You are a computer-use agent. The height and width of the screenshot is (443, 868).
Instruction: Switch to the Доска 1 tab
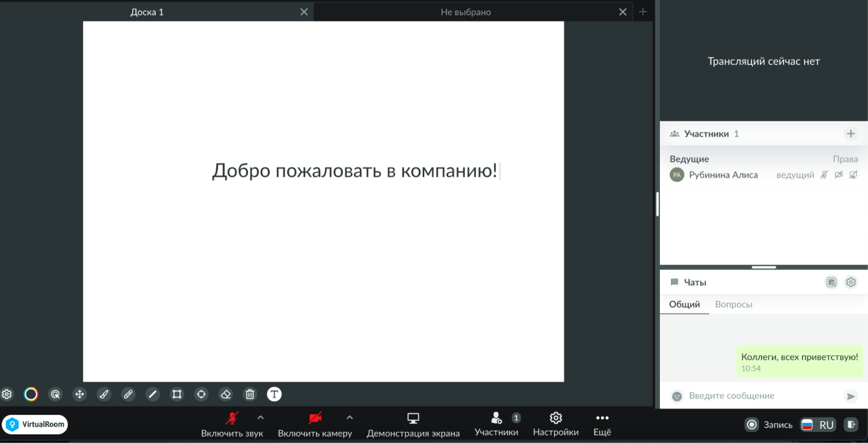pyautogui.click(x=147, y=12)
